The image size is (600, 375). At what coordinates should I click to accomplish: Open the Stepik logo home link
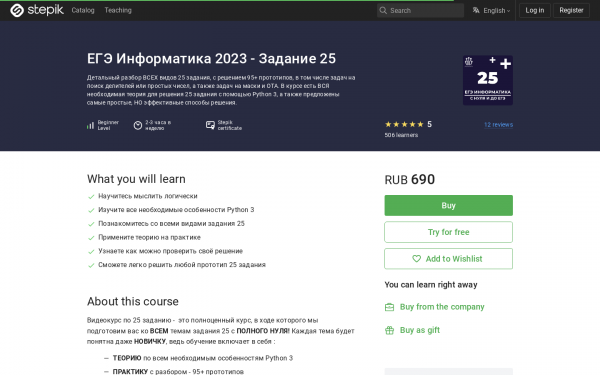pyautogui.click(x=37, y=10)
